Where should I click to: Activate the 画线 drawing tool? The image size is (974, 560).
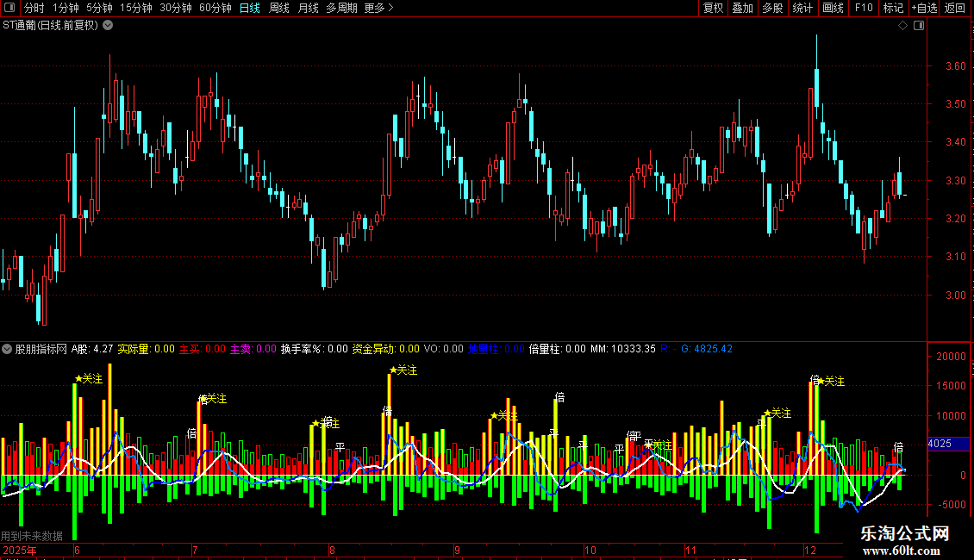point(833,8)
